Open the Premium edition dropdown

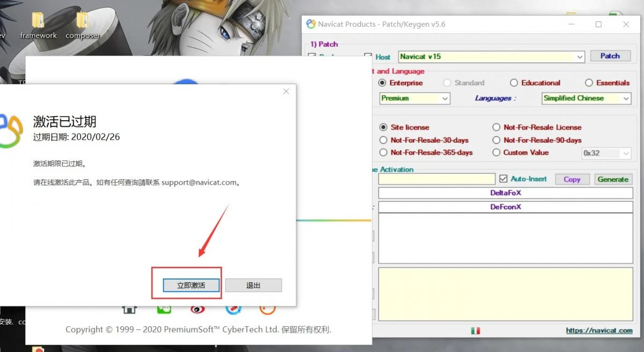[415, 98]
